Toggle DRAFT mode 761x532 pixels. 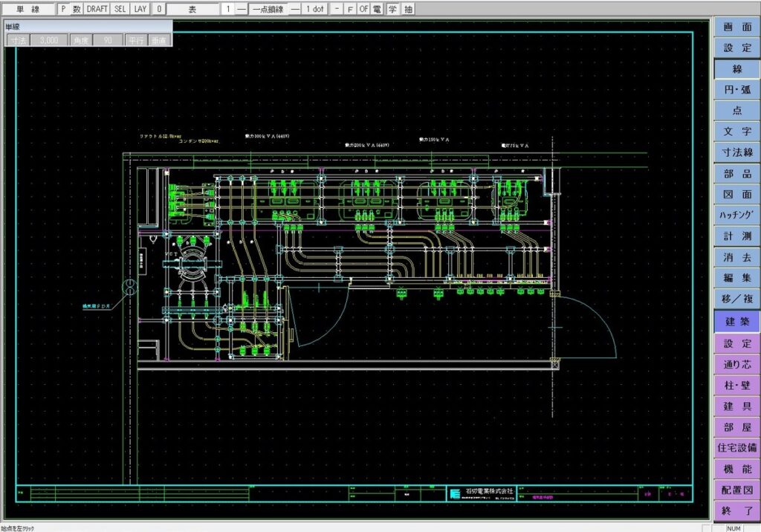pyautogui.click(x=97, y=9)
